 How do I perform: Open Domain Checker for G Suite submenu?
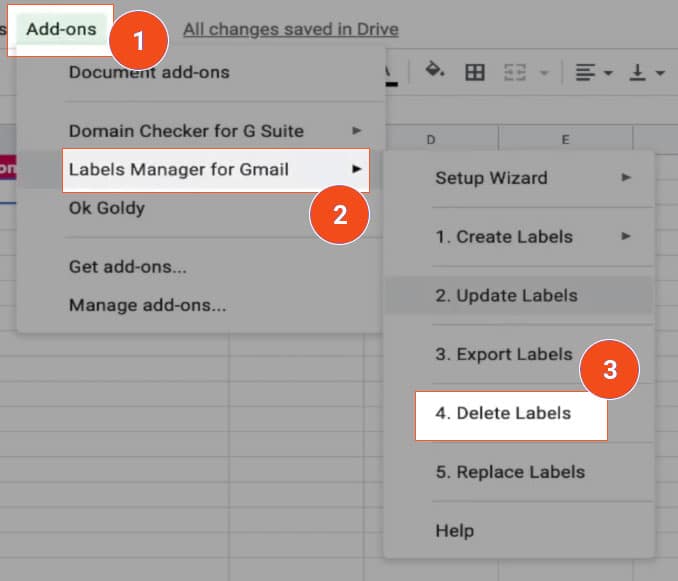click(201, 131)
